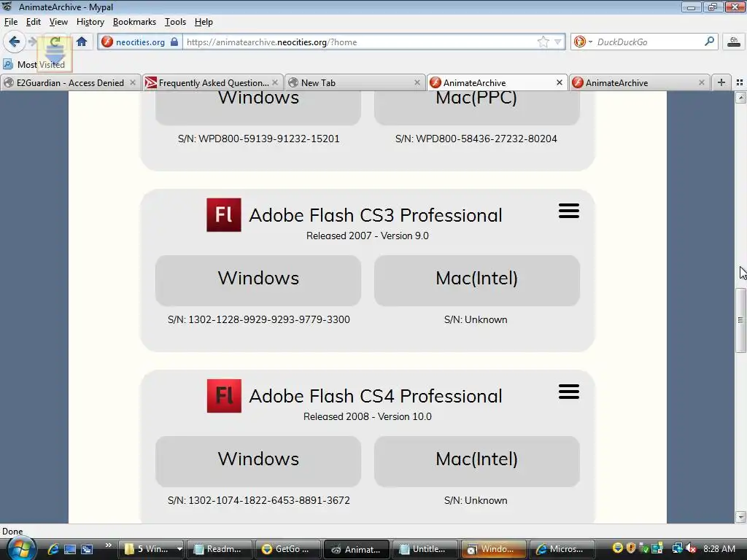Click serial WPD800-58436-27232-80204
The width and height of the screenshot is (747, 560).
click(487, 139)
